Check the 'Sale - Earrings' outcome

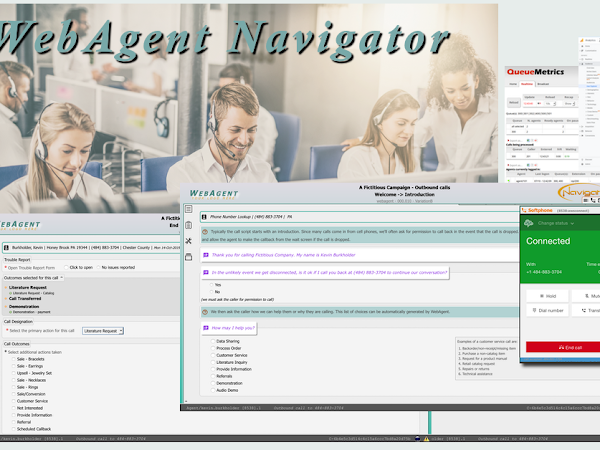[13, 366]
